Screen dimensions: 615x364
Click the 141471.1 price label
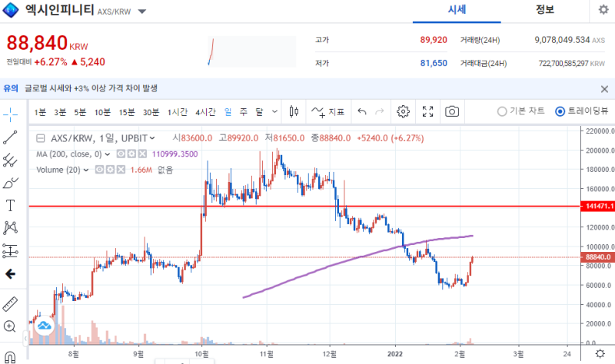(597, 206)
